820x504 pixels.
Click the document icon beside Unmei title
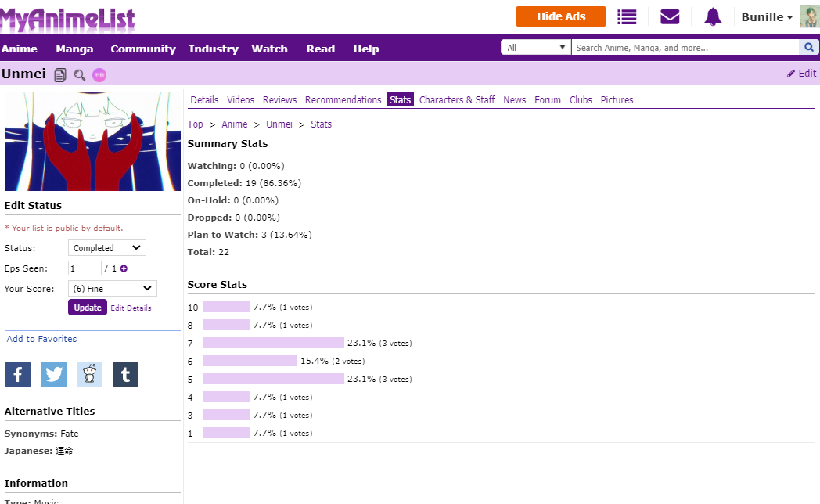point(60,75)
